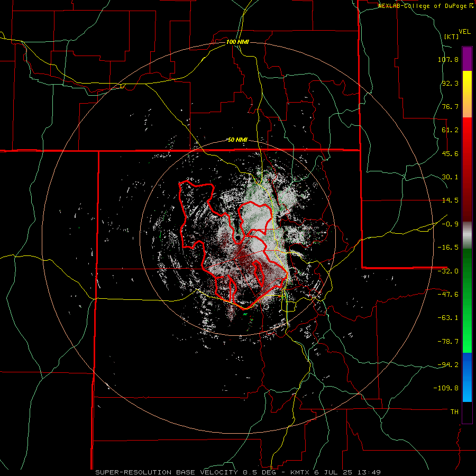
Task: Click the 14.5 legend value
Action: 450,200
